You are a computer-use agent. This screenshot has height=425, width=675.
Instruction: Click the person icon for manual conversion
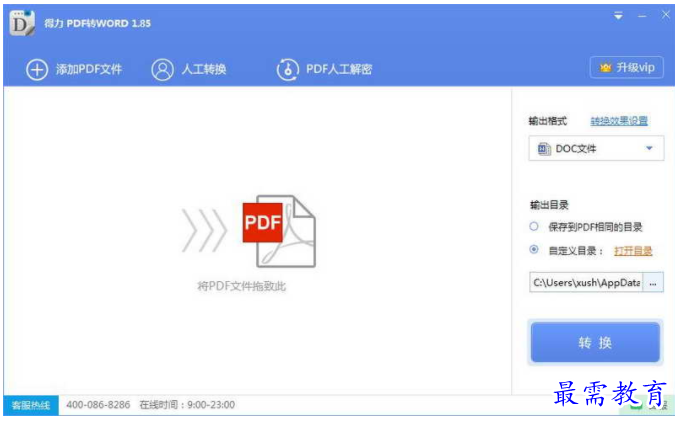162,69
